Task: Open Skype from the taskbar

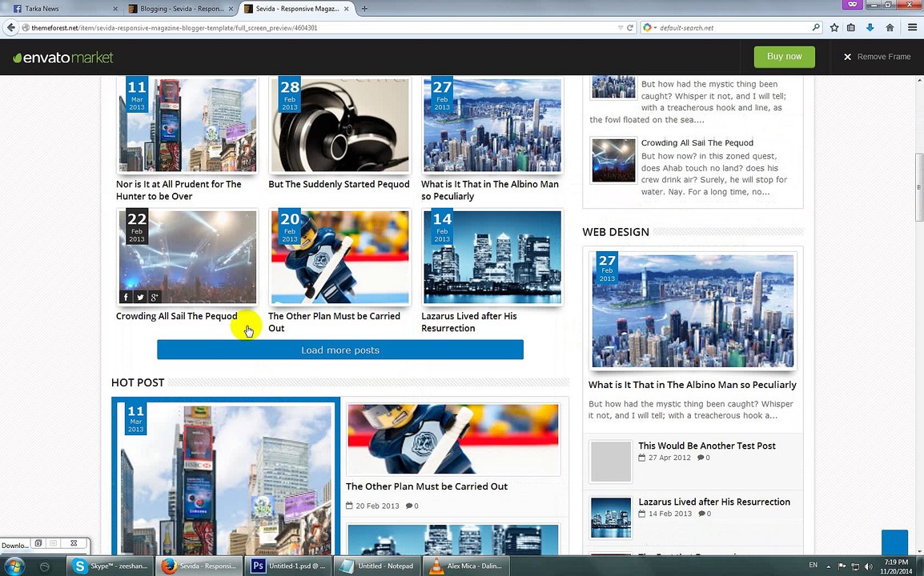Action: (110, 566)
